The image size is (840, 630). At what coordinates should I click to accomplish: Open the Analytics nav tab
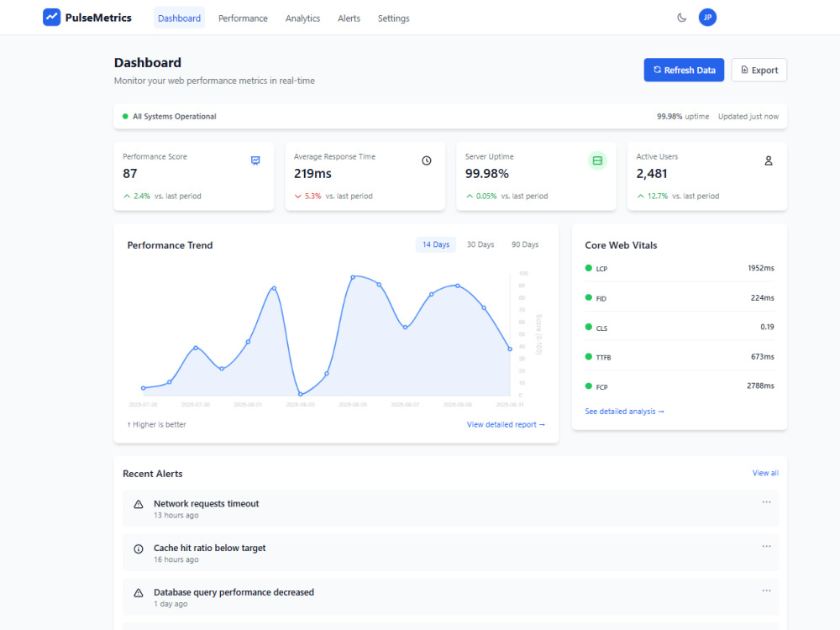(302, 18)
